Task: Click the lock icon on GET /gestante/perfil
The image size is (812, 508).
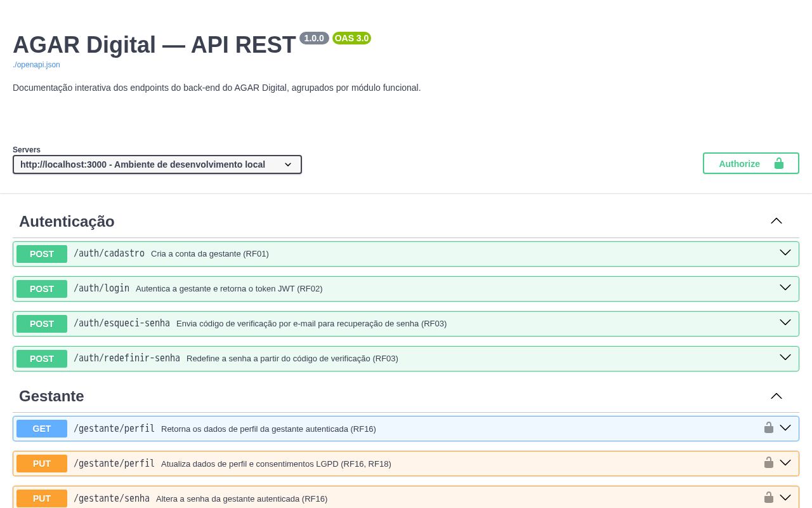Action: click(769, 428)
